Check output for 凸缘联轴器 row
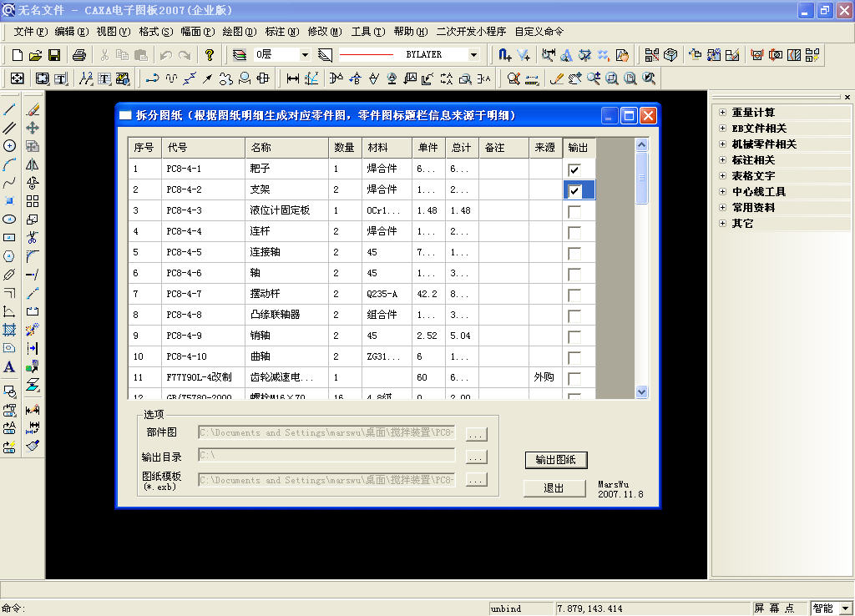Screen dimensions: 855x616 pos(574,316)
